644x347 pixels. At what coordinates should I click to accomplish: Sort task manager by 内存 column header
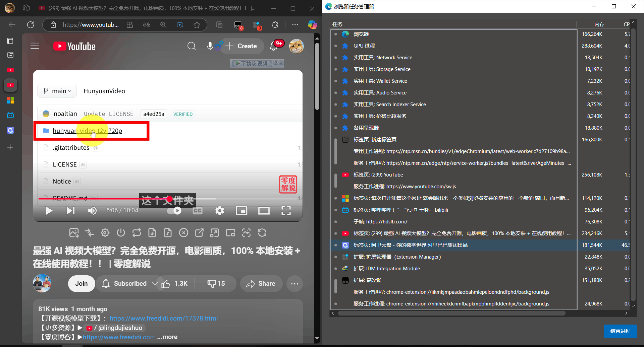(x=599, y=24)
